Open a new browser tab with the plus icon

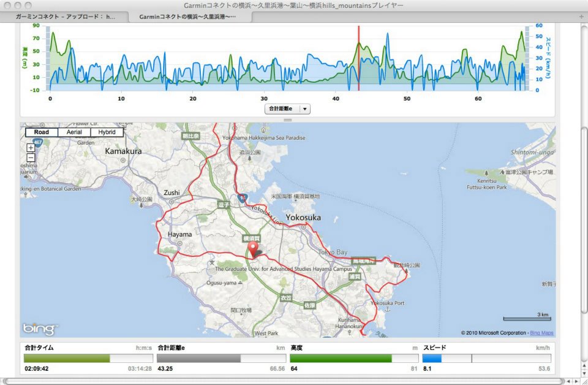[x=582, y=17]
